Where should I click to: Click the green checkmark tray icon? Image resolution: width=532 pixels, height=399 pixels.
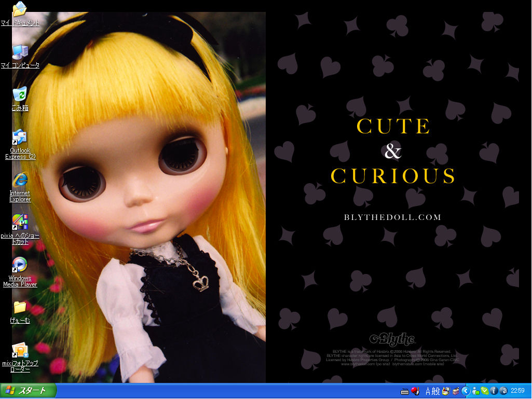click(484, 391)
